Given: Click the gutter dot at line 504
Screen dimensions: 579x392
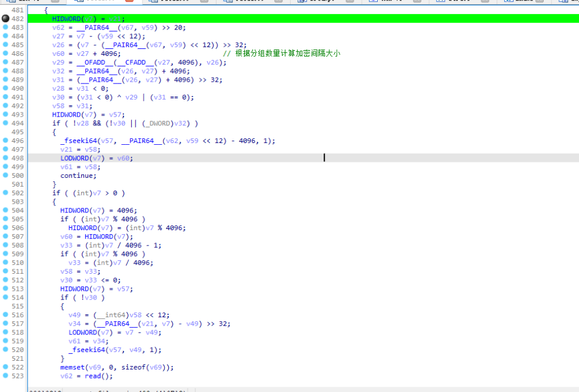Looking at the screenshot, I should click(x=5, y=210).
